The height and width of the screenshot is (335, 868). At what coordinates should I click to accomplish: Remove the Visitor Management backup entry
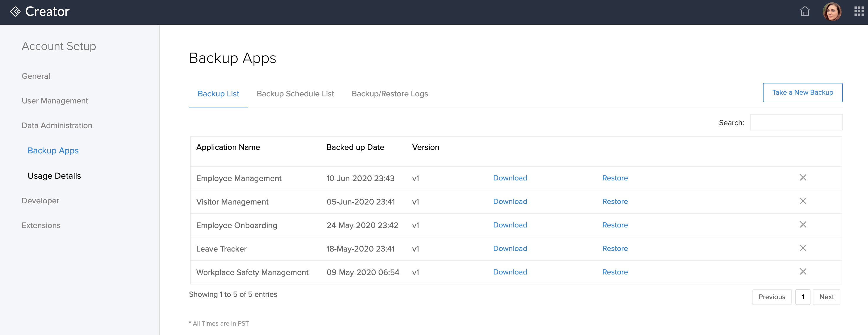tap(803, 201)
